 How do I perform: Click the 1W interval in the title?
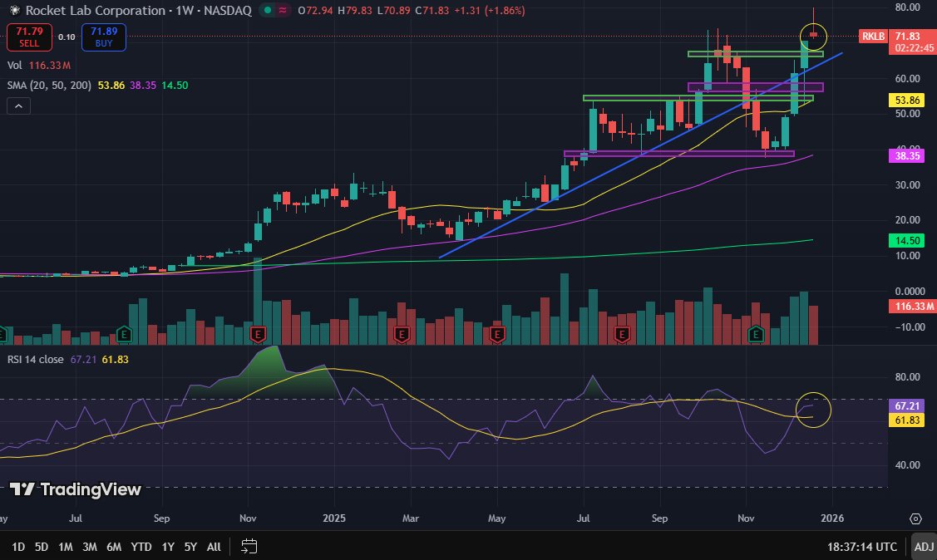coord(185,10)
